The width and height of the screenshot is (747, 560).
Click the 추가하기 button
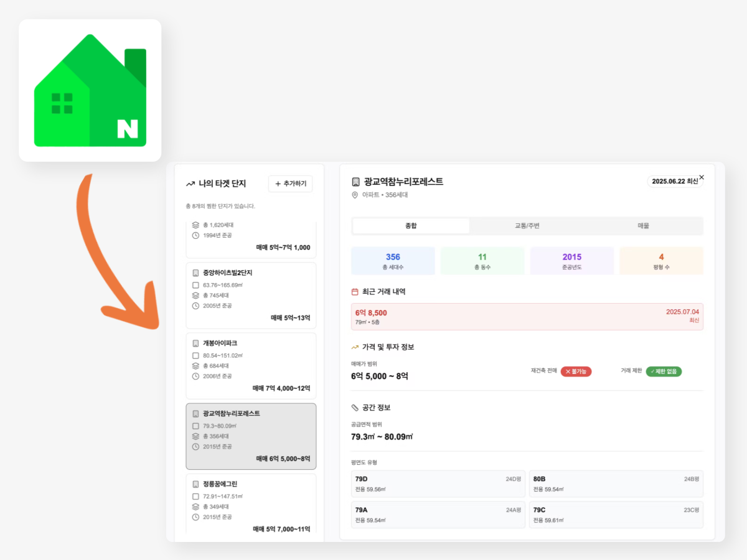pyautogui.click(x=290, y=184)
